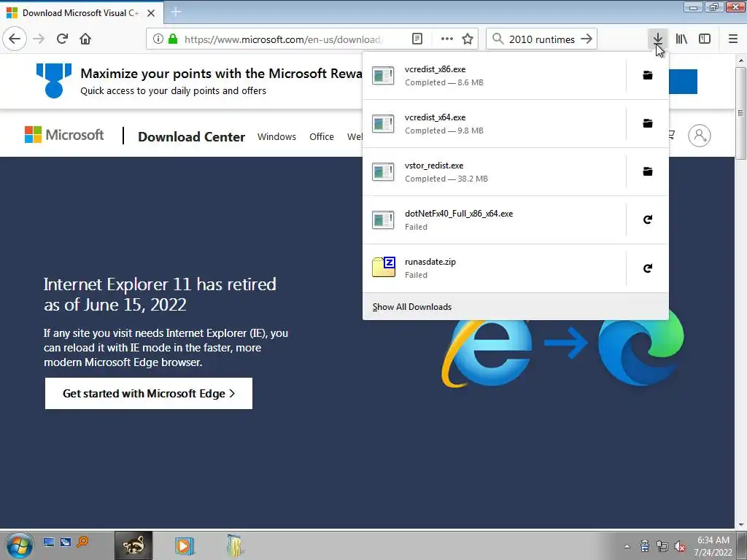Open the Library toolbar button
Image resolution: width=747 pixels, height=560 pixels.
(x=681, y=39)
